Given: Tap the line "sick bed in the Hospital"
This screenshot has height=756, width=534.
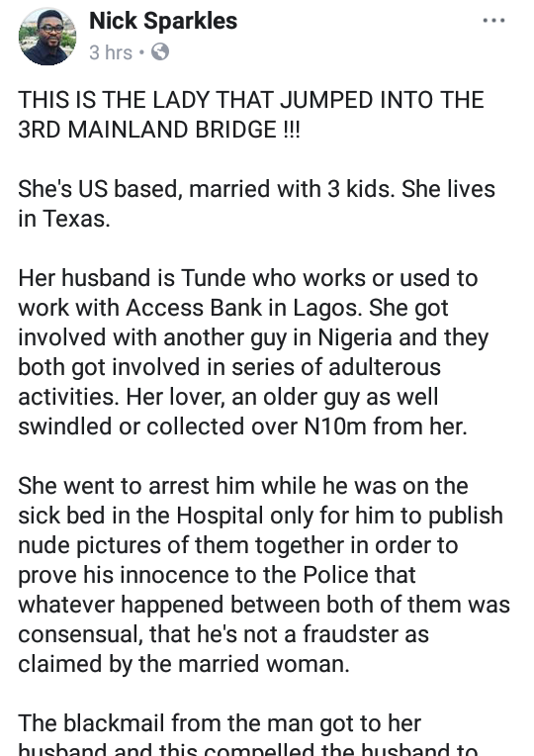Looking at the screenshot, I should click(261, 516).
